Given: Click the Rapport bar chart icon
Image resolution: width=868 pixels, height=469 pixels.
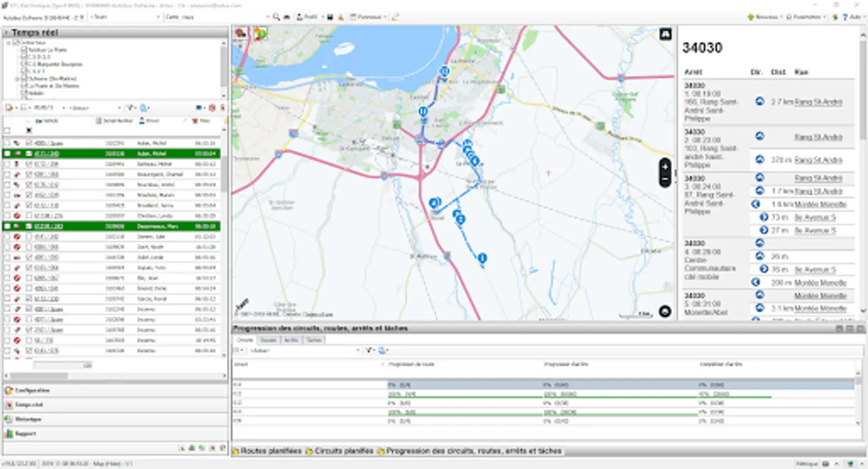Looking at the screenshot, I should click(9, 434).
